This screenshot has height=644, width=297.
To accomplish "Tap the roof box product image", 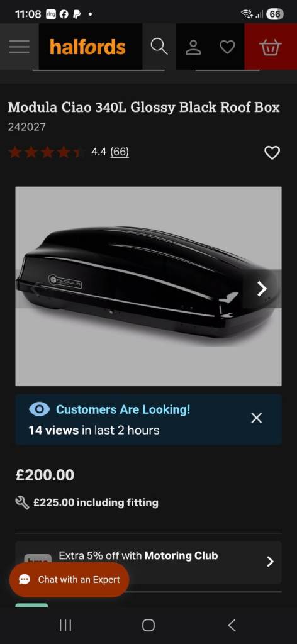I will pyautogui.click(x=148, y=286).
